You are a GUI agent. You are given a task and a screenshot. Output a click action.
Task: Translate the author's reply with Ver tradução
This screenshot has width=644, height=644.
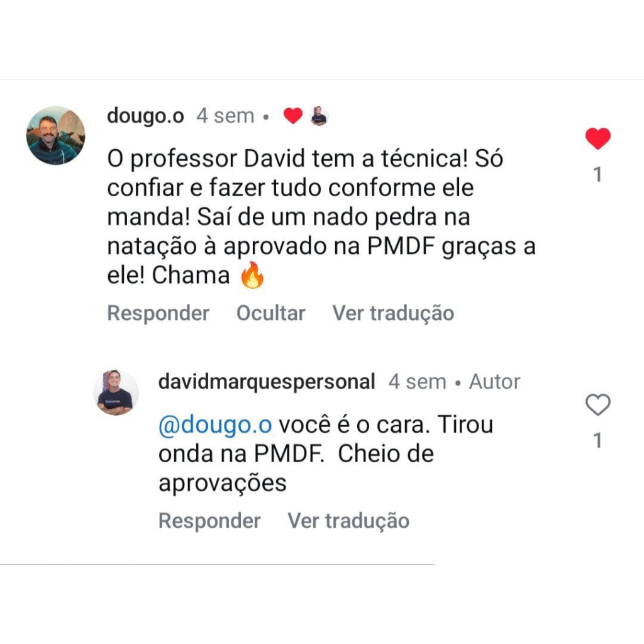(348, 521)
